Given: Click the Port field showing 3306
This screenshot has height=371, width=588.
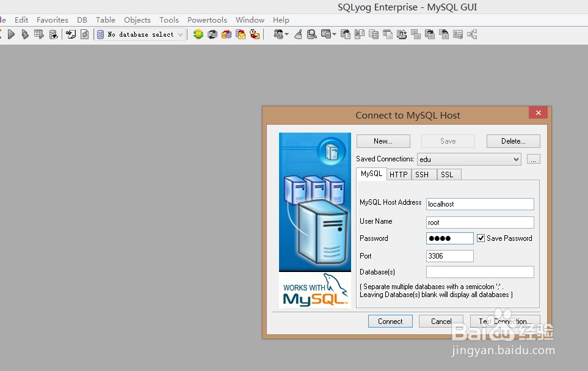Looking at the screenshot, I should (x=449, y=256).
